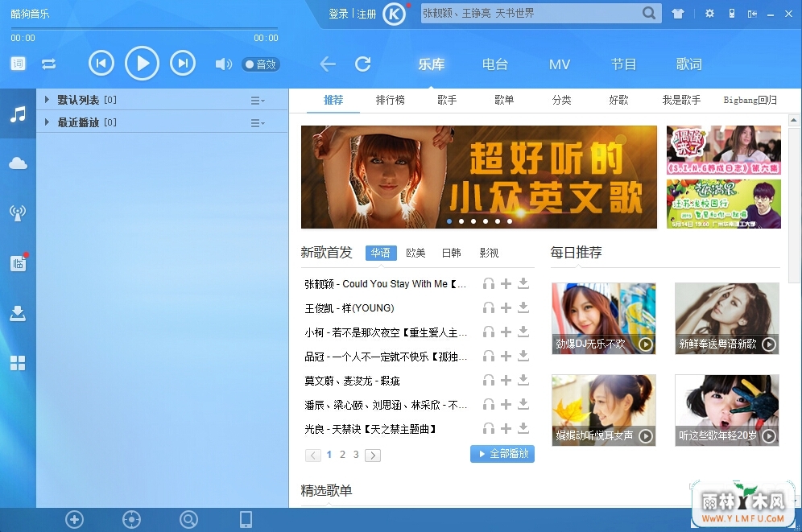
Task: Switch to mini mode icon in title bar
Action: (752, 14)
